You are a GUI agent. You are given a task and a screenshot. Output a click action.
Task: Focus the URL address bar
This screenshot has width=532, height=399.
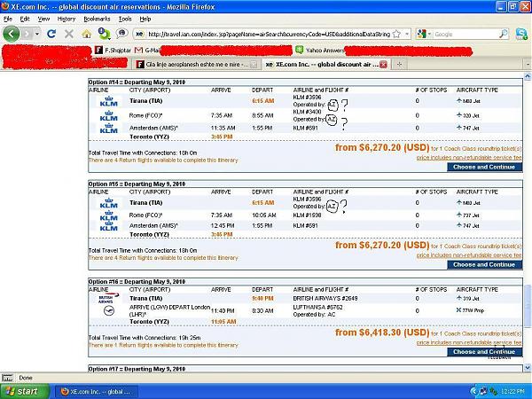268,34
